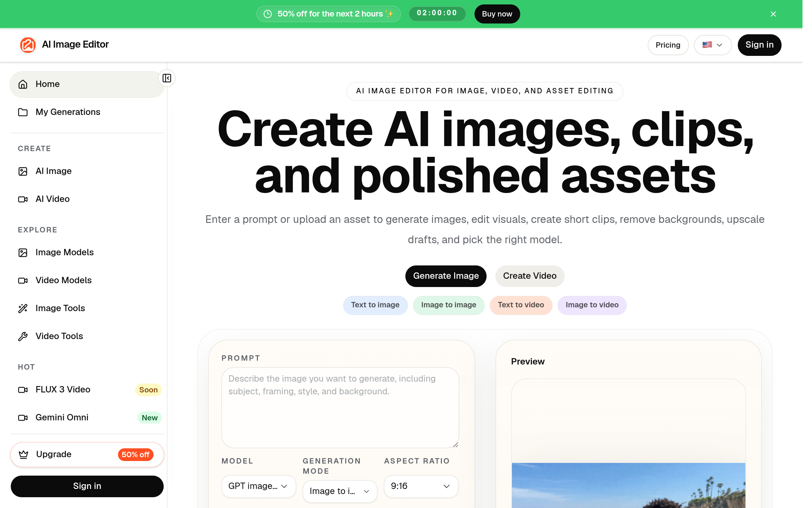Click the prompt textarea resize handle
The image size is (812, 508).
[455, 444]
